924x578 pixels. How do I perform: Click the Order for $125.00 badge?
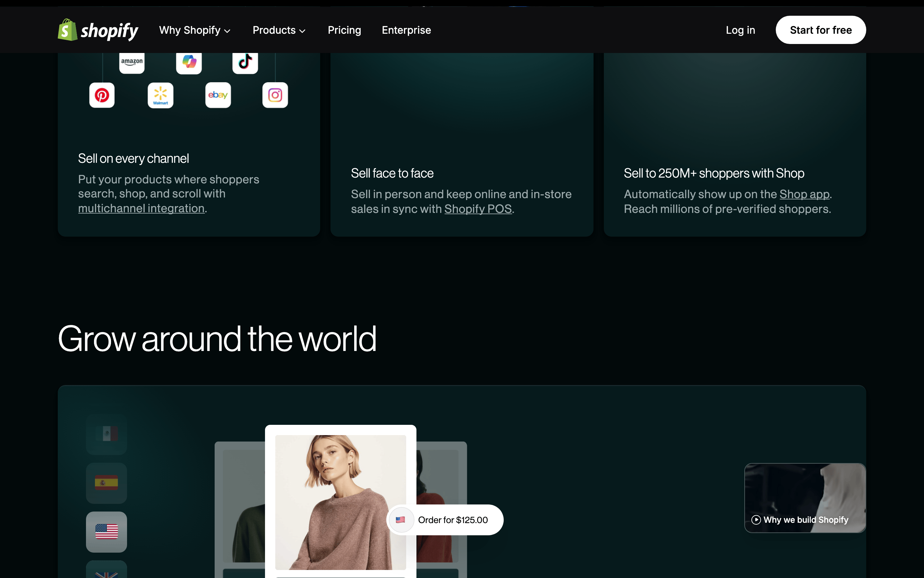pos(445,520)
